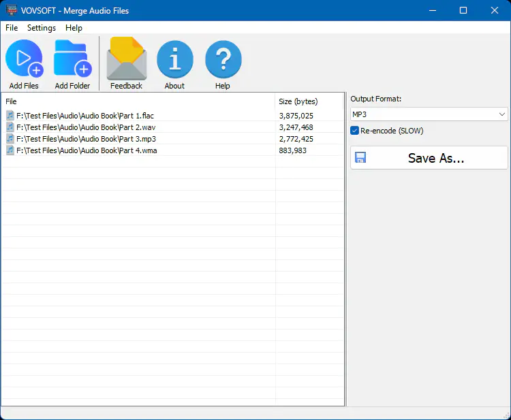Click the audio icon beside Part 3.mp3
This screenshot has width=511, height=420.
click(x=10, y=139)
